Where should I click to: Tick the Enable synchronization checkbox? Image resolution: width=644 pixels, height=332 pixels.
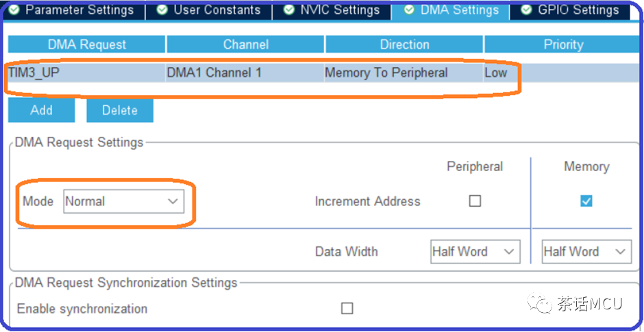pos(347,308)
